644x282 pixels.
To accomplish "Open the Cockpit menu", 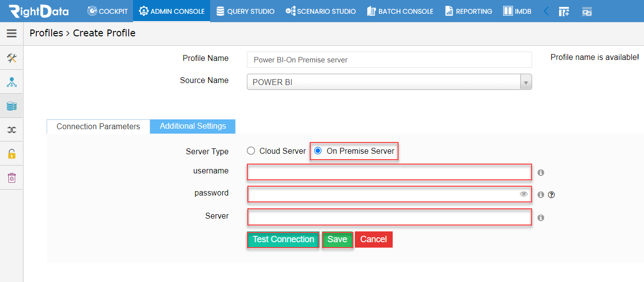I will coord(107,11).
